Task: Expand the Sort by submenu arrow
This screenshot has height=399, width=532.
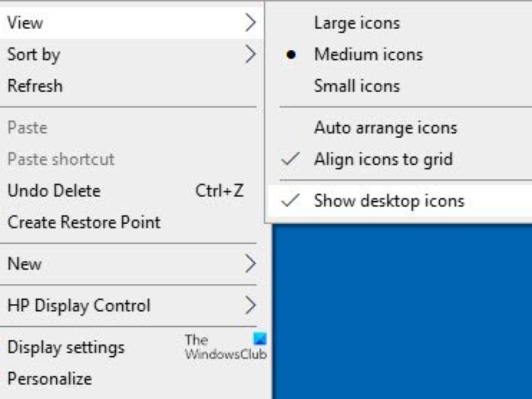Action: [x=250, y=55]
